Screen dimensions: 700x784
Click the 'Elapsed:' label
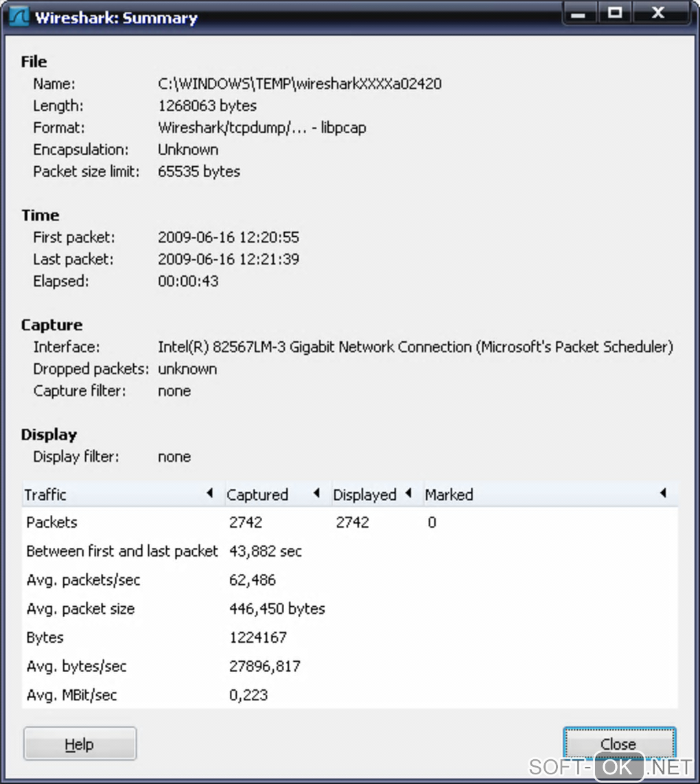click(61, 281)
